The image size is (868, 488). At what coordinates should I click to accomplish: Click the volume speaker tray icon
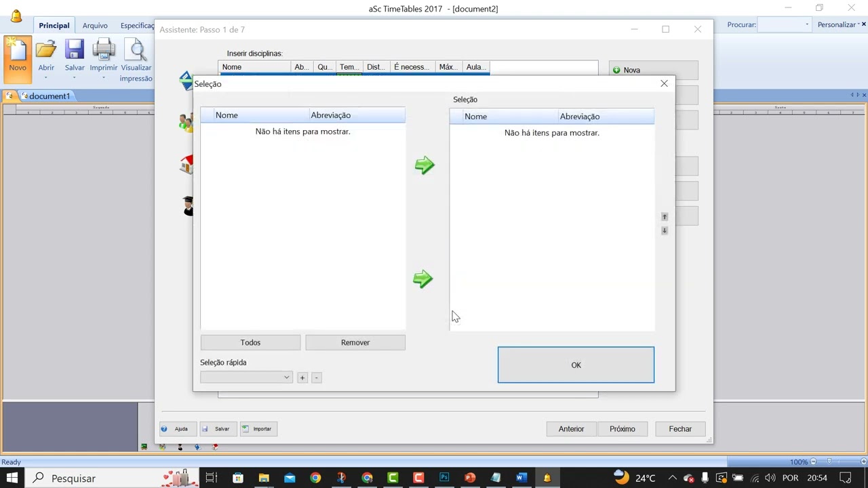pos(770,478)
